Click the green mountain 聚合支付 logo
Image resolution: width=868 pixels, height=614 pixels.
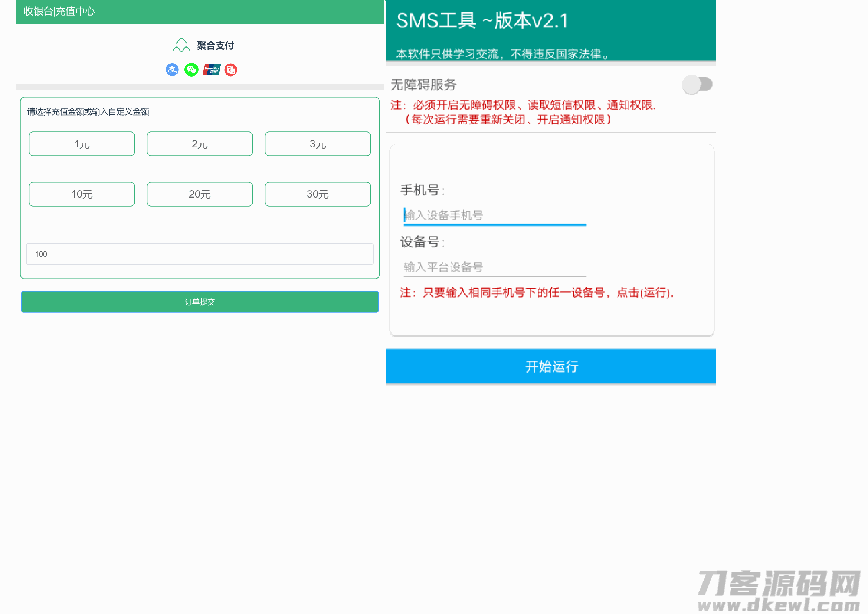tap(181, 45)
